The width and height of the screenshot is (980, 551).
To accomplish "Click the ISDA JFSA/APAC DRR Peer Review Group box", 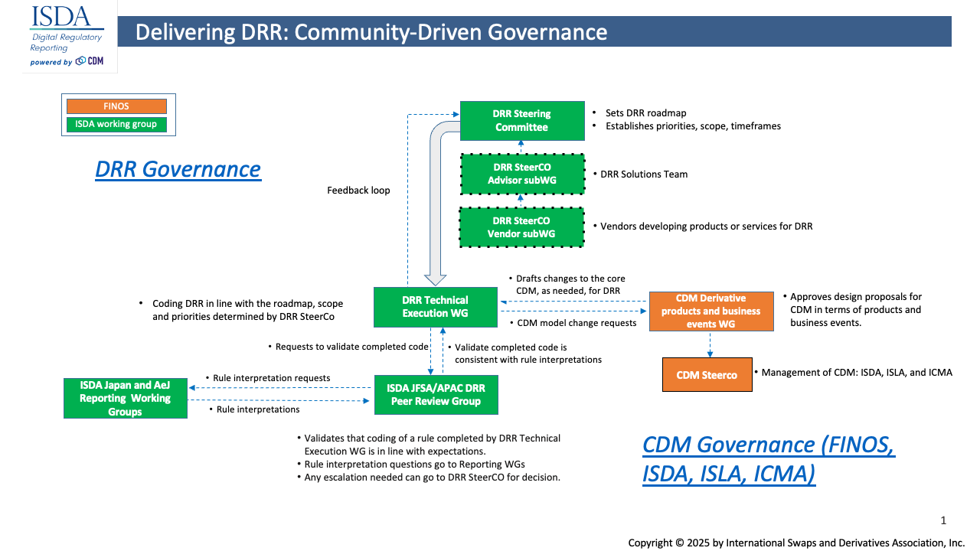I will (x=436, y=395).
